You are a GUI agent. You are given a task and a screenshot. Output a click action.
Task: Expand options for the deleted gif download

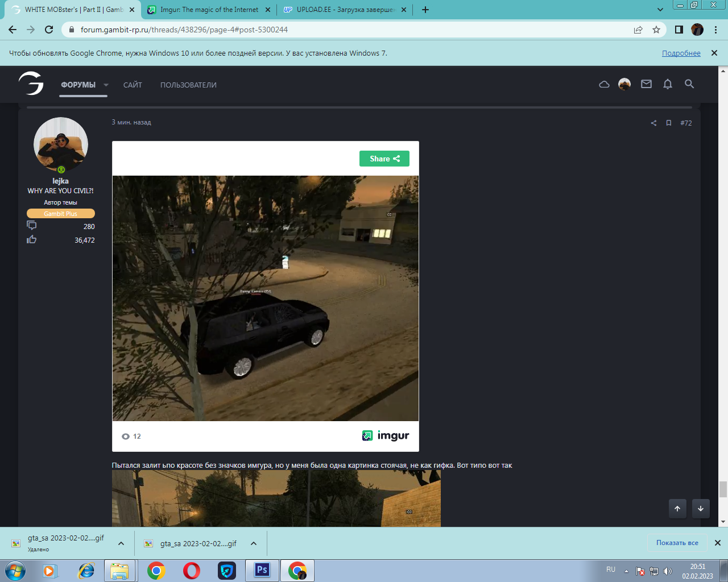point(121,543)
